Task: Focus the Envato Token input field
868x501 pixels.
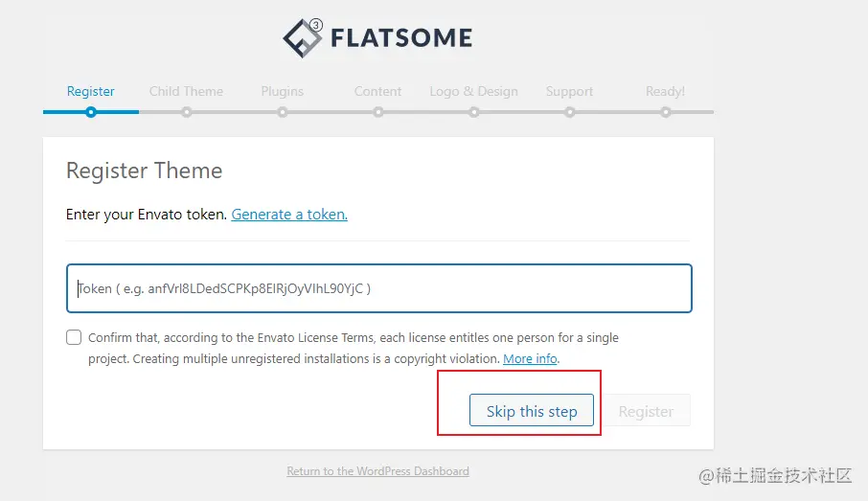Action: pyautogui.click(x=379, y=288)
